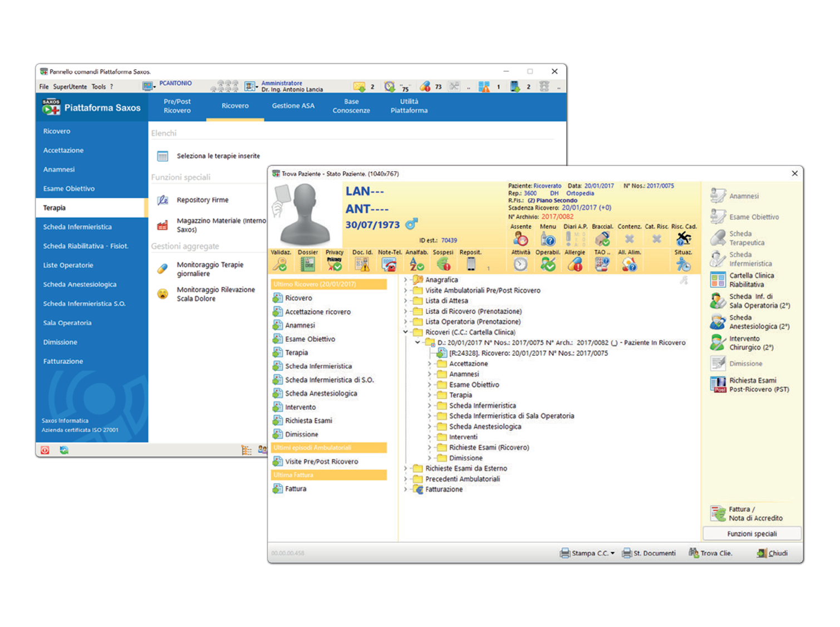Screen dimensions: 840x627
Task: Click the patient silhouette photo
Action: point(305,215)
